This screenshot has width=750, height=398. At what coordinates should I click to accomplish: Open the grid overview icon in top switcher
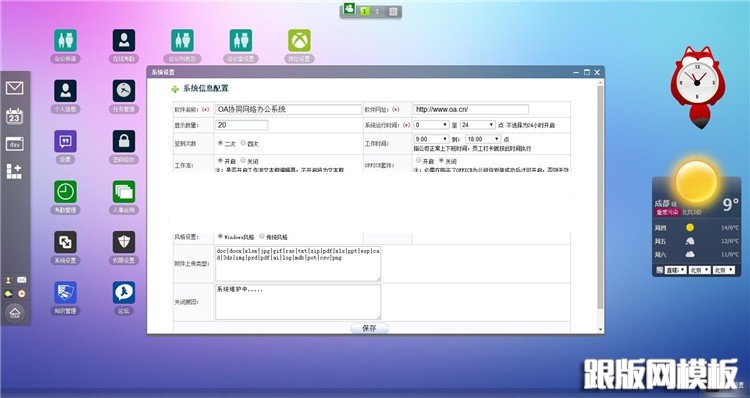[393, 11]
